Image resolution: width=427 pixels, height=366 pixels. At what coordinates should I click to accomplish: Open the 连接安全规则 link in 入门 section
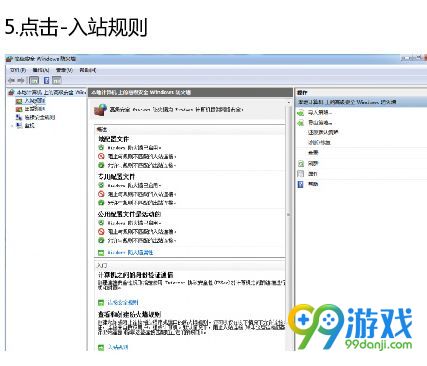pos(123,303)
